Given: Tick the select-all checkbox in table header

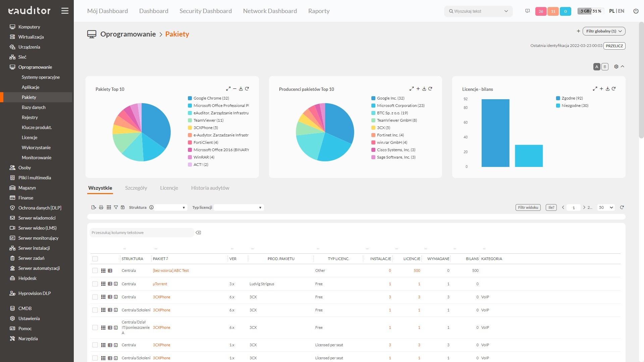Looking at the screenshot, I should [x=95, y=259].
